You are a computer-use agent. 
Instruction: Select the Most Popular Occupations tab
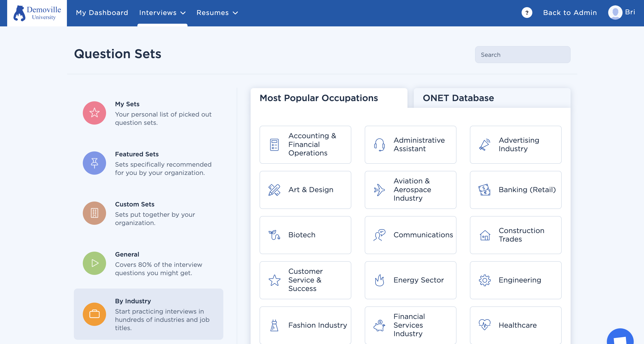pos(318,98)
